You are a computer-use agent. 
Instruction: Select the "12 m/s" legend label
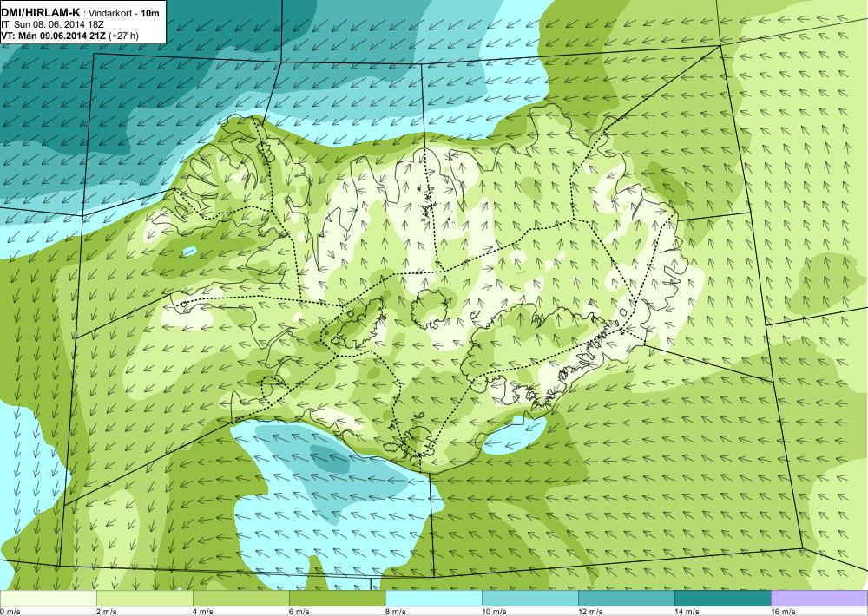[590, 611]
